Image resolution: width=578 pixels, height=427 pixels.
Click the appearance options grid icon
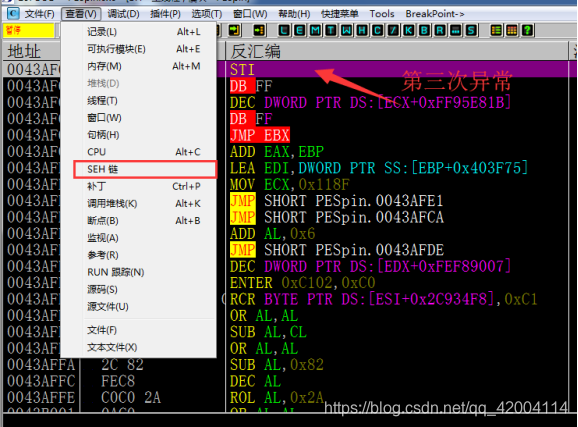pos(512,30)
